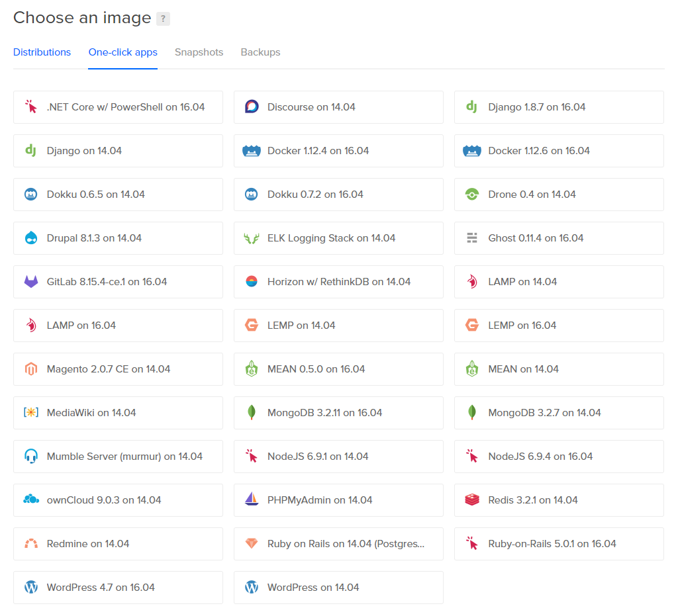Screen dimensions: 676x616
Task: Click the PHPMyAdmin sailboat icon
Action: click(x=252, y=500)
